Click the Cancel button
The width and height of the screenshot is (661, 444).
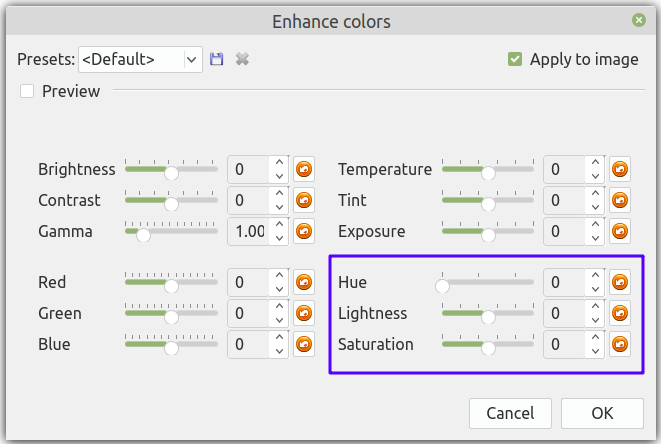point(510,412)
